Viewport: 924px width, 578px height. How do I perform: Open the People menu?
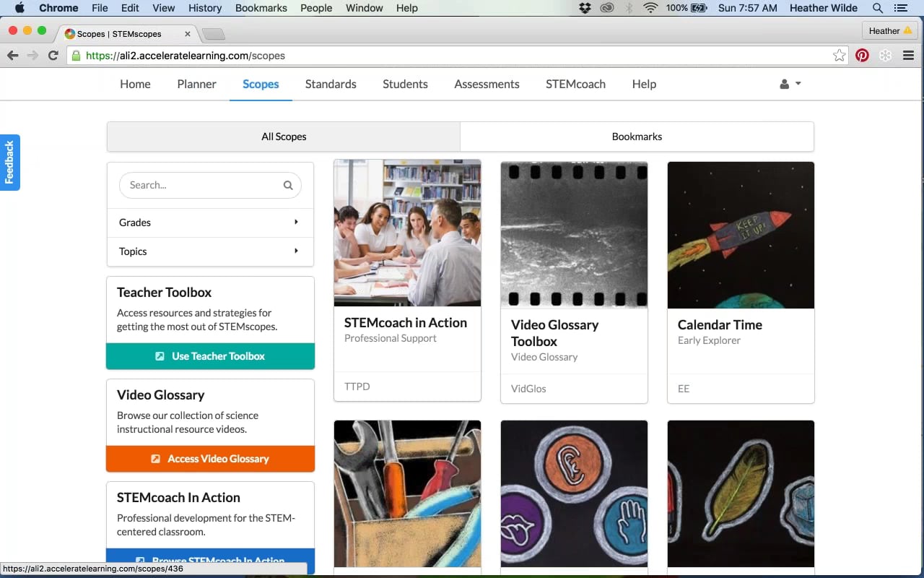pos(316,8)
